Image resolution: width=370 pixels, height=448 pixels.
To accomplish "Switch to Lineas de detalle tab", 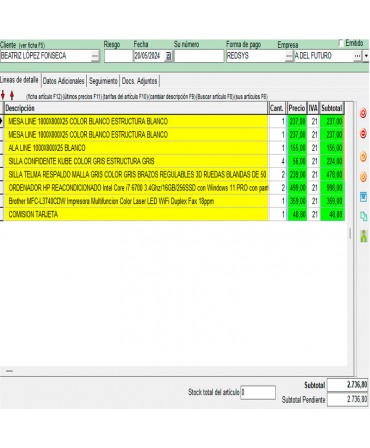I will click(x=19, y=80).
